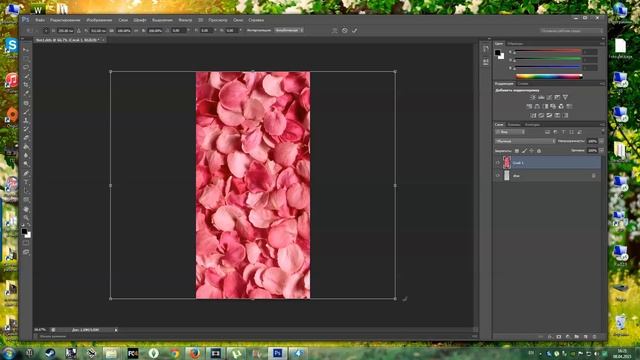Add a Brightness/Contrast adjustment

pos(533,98)
